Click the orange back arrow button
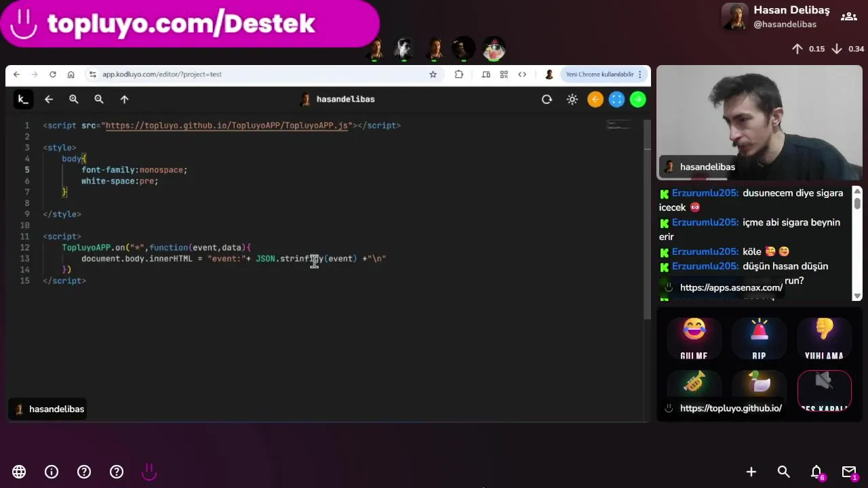This screenshot has width=868, height=488. (595, 100)
